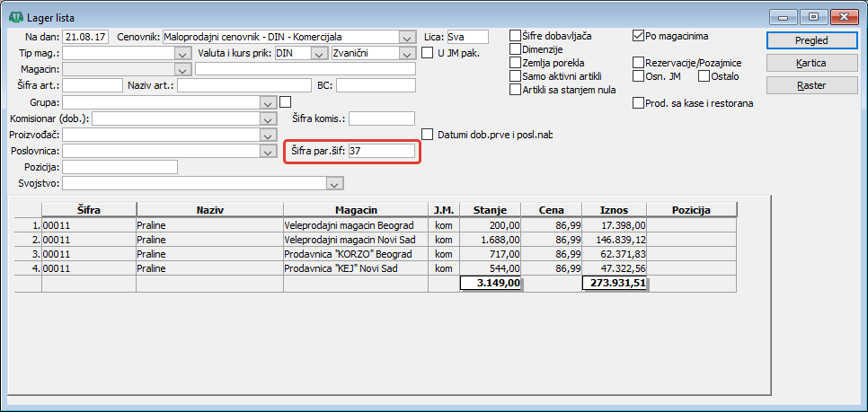Screen dimensions: 868x412
Task: Open the Grupa dropdown arrow
Action: tap(268, 103)
